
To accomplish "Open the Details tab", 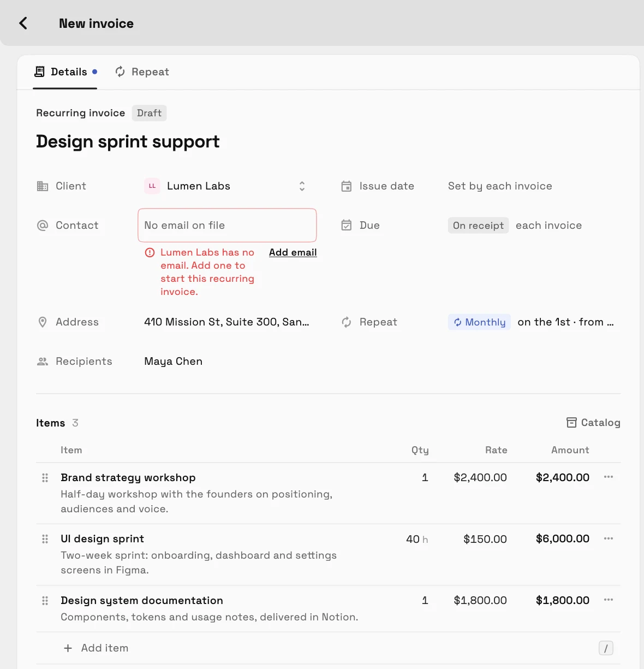I will point(65,72).
